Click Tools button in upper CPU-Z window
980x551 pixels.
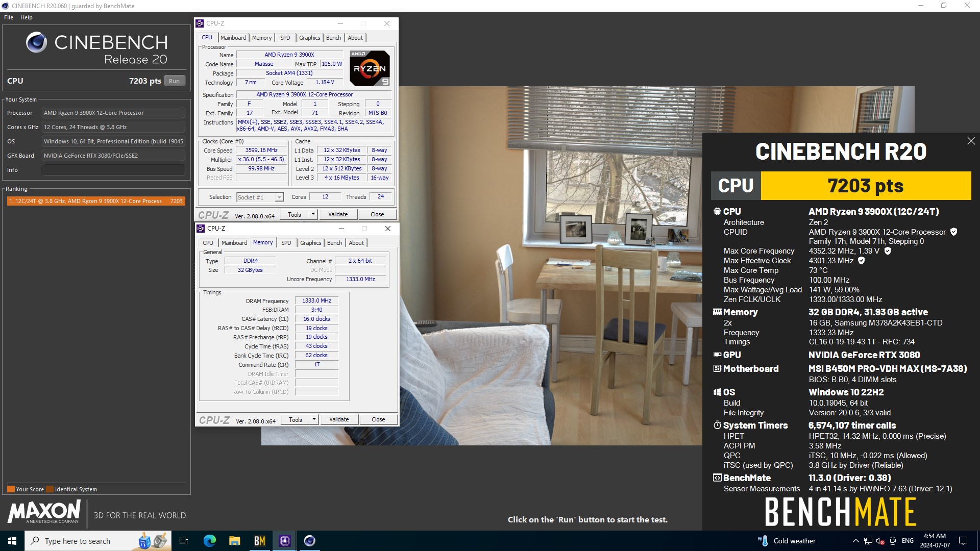[x=295, y=215]
